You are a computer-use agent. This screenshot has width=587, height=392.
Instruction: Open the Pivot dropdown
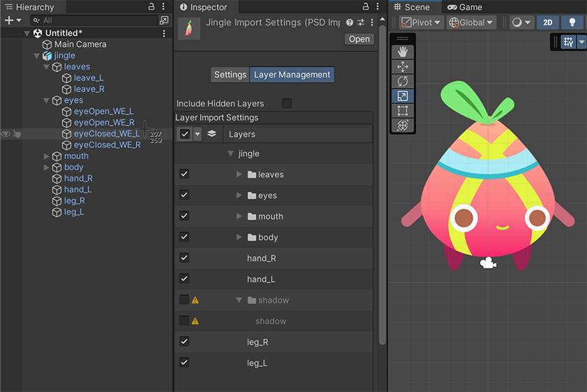point(421,22)
